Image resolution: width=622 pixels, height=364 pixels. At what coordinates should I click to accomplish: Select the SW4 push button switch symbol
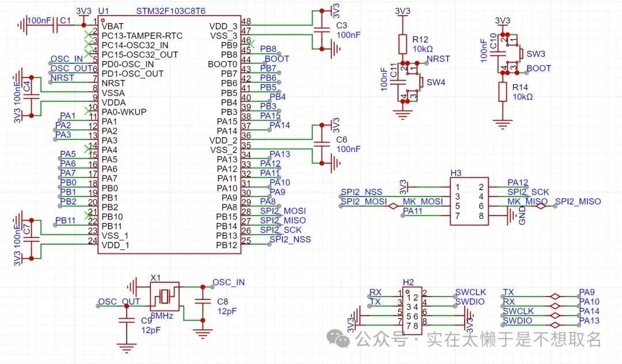(x=420, y=82)
